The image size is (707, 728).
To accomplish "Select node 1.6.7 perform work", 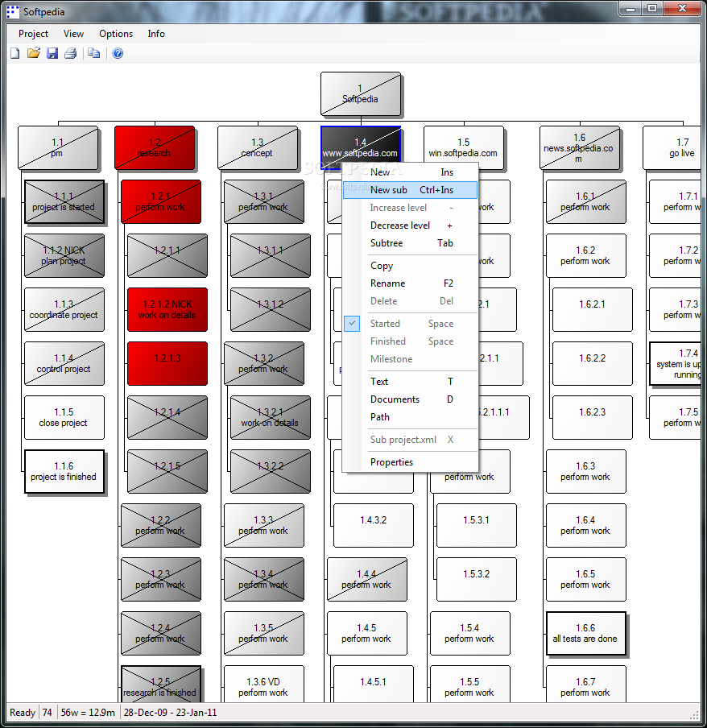I will click(x=586, y=684).
